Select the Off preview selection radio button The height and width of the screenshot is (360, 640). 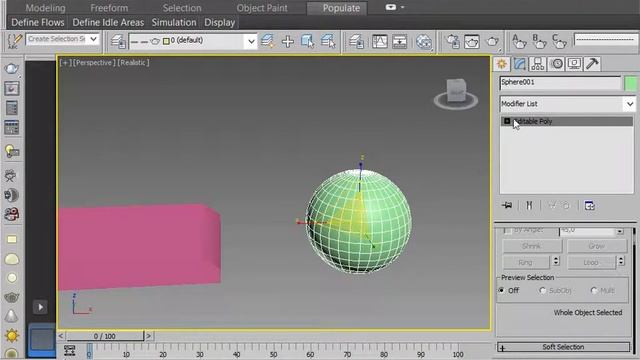(x=502, y=290)
